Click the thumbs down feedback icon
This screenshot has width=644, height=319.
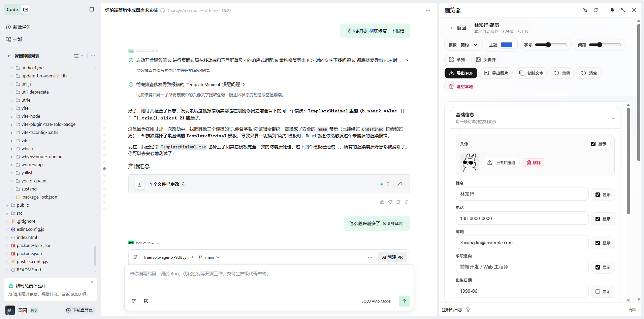coord(390,202)
